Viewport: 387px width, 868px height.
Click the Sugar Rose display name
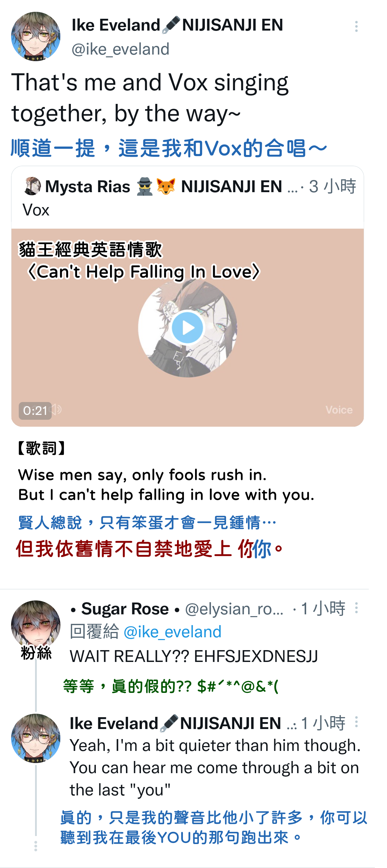(x=125, y=609)
